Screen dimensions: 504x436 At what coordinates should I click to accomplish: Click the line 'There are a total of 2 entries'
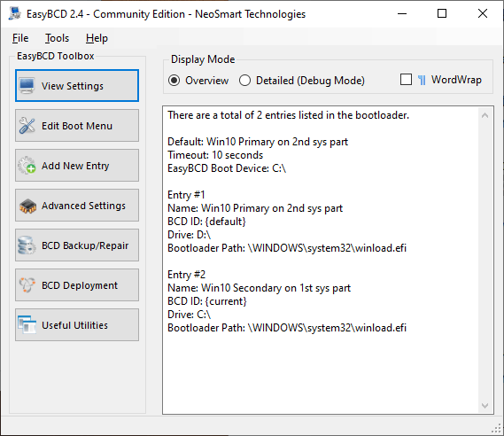coord(289,115)
